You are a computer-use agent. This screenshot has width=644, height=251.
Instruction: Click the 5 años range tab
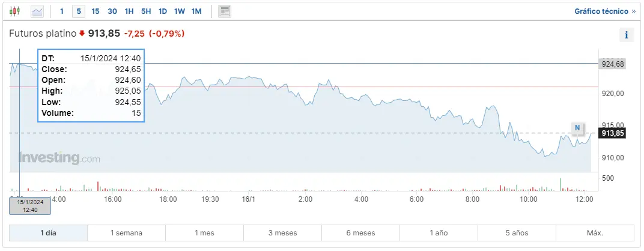tap(517, 233)
